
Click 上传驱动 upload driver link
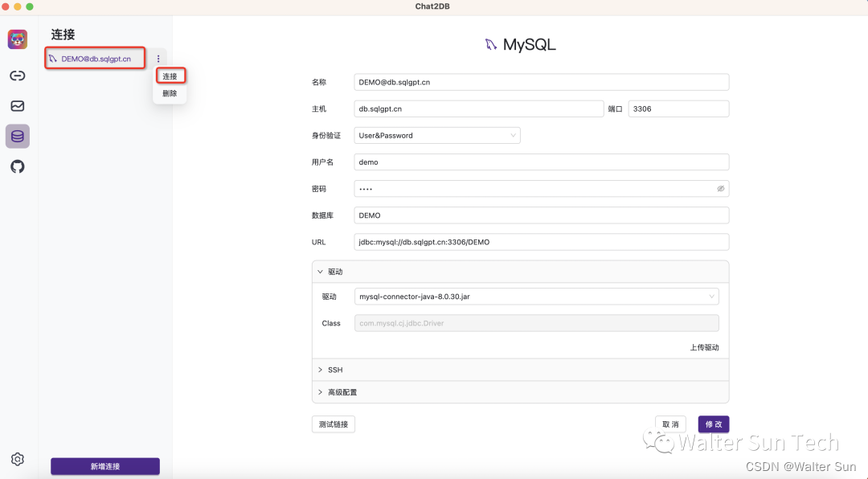click(704, 348)
